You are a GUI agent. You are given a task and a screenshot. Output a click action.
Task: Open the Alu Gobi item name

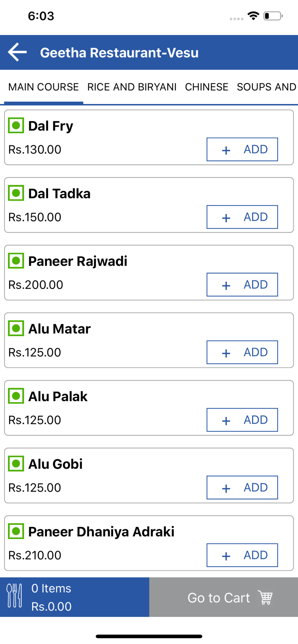point(55,464)
